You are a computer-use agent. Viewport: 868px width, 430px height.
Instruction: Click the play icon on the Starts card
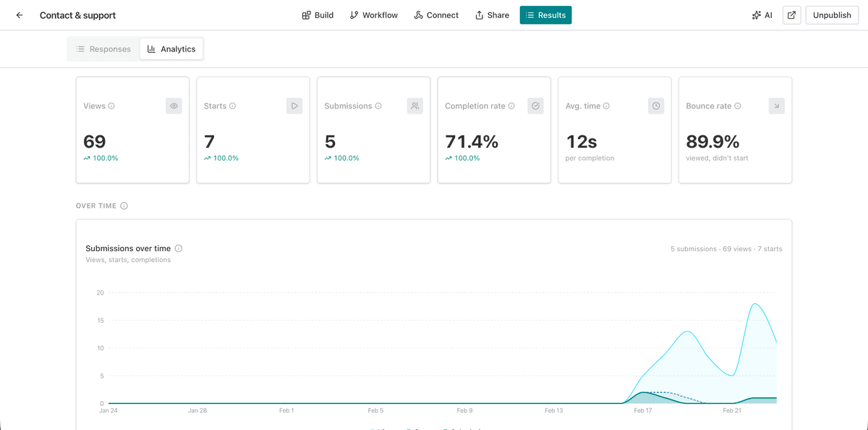(x=294, y=106)
